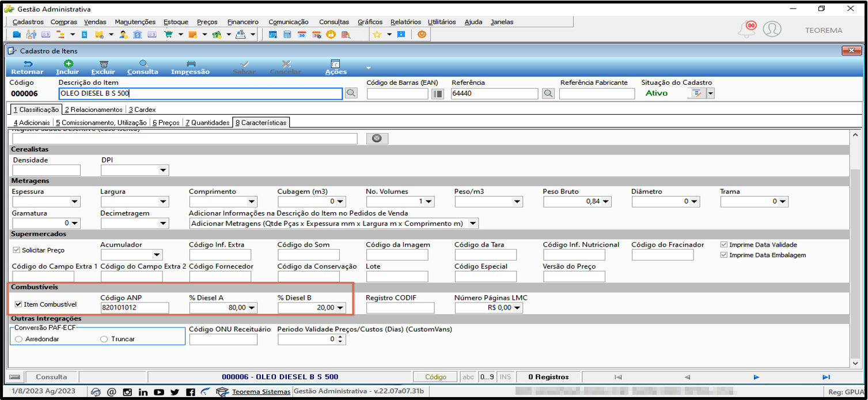This screenshot has height=400, width=868.
Task: Click the yellow star favorites icon
Action: pos(377,35)
